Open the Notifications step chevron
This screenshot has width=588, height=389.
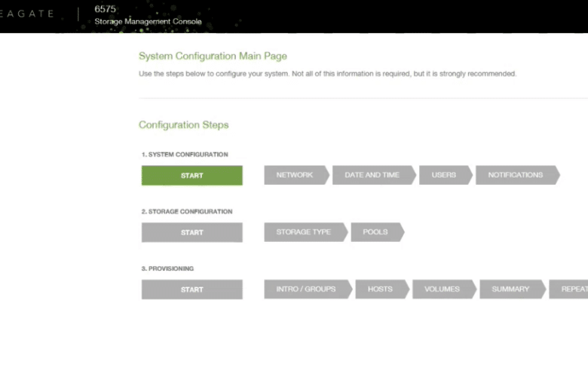pyautogui.click(x=518, y=175)
